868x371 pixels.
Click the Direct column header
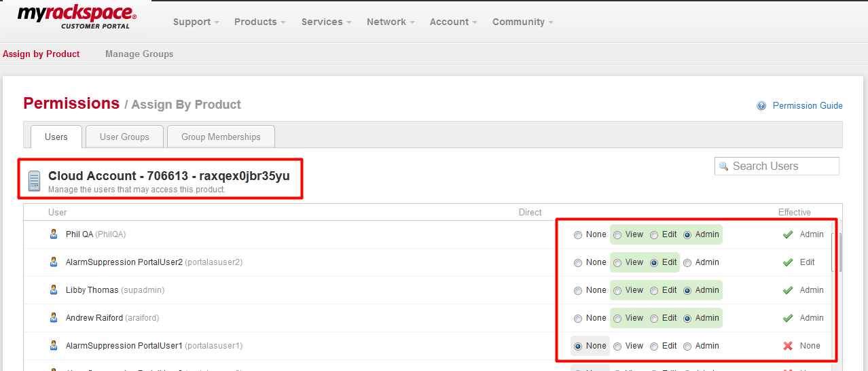tap(530, 213)
